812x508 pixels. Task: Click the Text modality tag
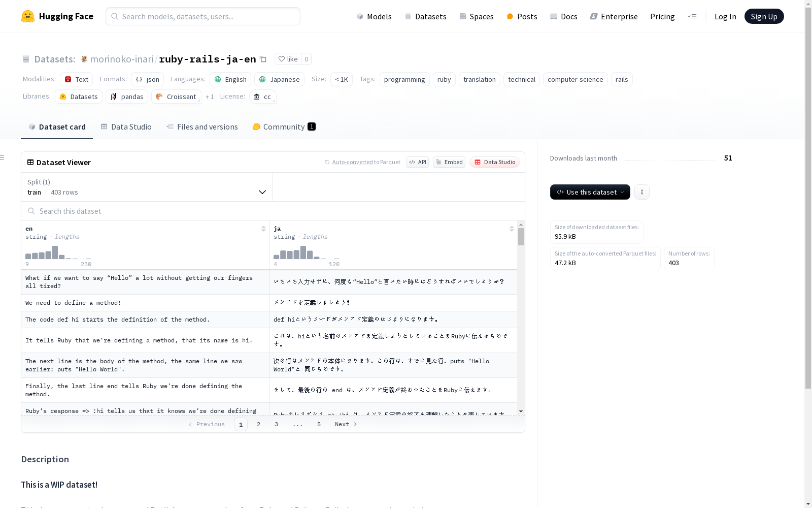(77, 79)
